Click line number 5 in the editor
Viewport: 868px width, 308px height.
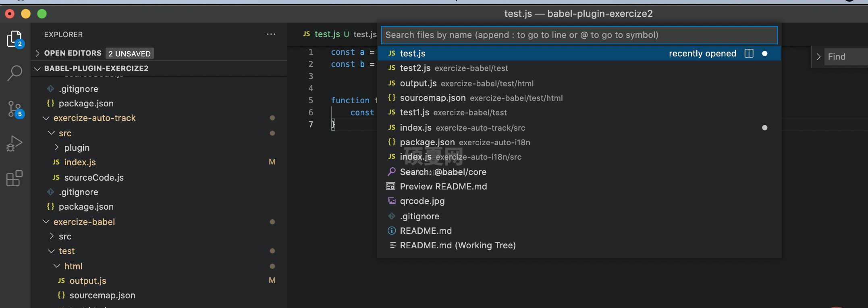pyautogui.click(x=311, y=100)
